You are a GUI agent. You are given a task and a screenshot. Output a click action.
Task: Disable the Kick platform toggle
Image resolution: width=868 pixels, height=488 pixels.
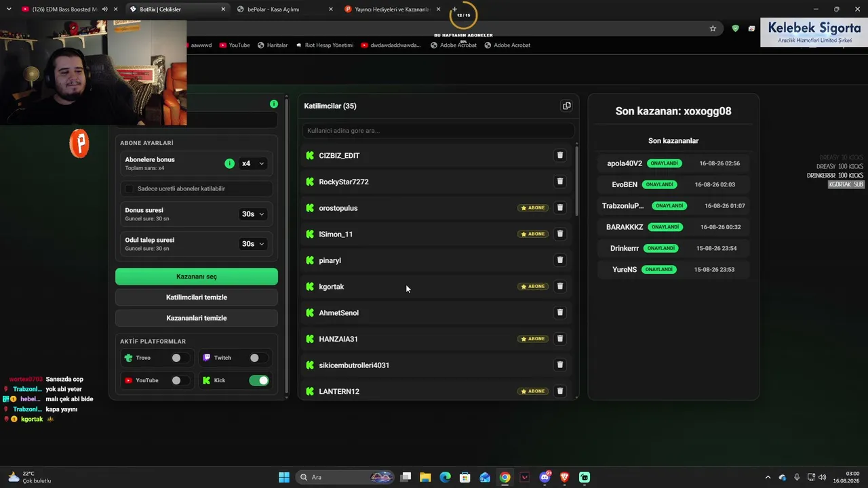pyautogui.click(x=259, y=380)
